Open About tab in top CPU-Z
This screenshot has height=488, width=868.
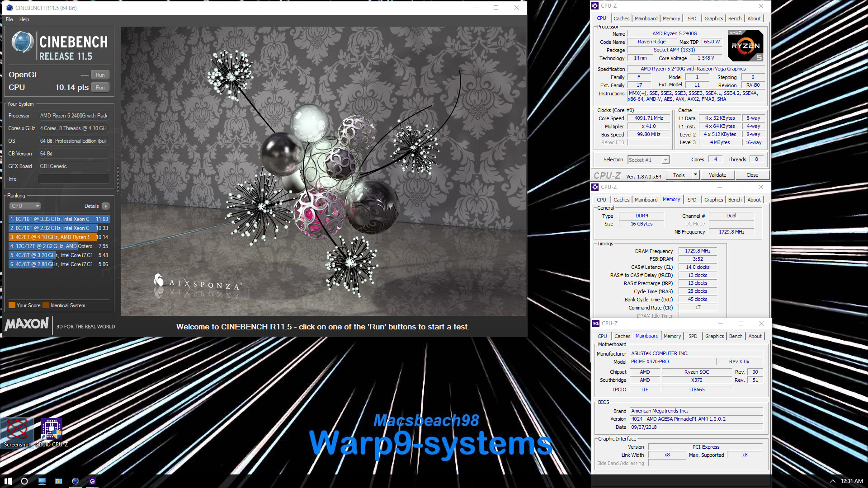pyautogui.click(x=754, y=19)
